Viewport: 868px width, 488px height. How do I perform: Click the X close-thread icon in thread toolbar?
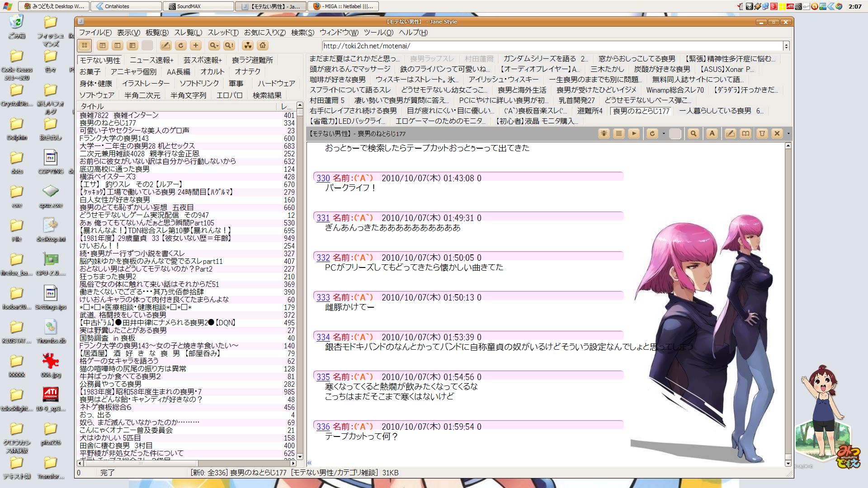tap(777, 133)
